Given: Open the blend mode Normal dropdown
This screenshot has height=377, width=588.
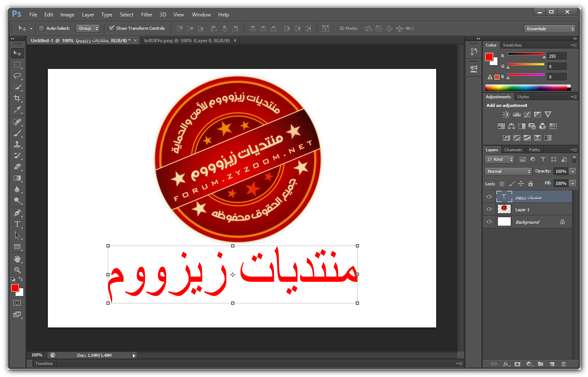Looking at the screenshot, I should coord(508,171).
